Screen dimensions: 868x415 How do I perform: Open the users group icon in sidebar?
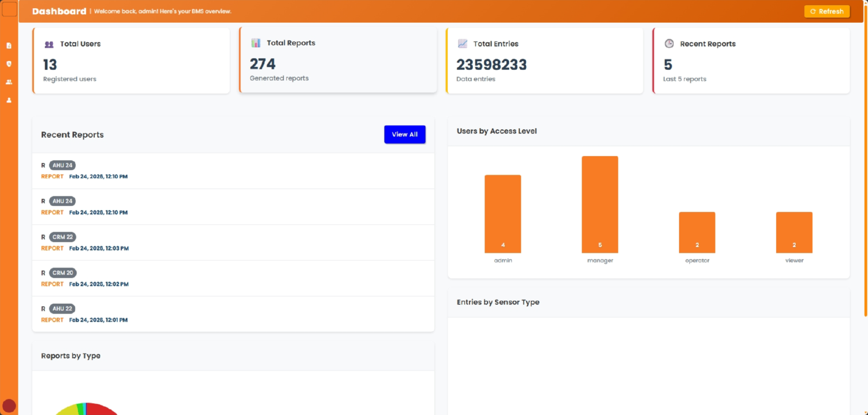(9, 82)
